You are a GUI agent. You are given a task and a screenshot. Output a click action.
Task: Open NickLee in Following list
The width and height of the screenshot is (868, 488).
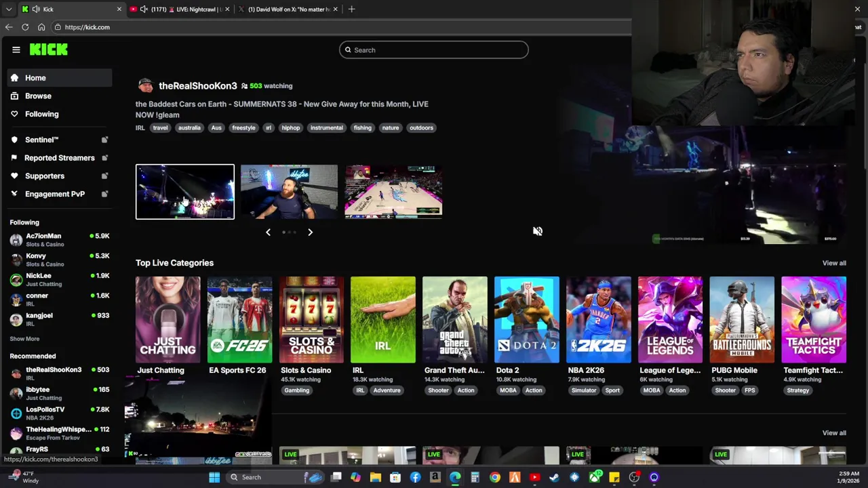pyautogui.click(x=60, y=279)
